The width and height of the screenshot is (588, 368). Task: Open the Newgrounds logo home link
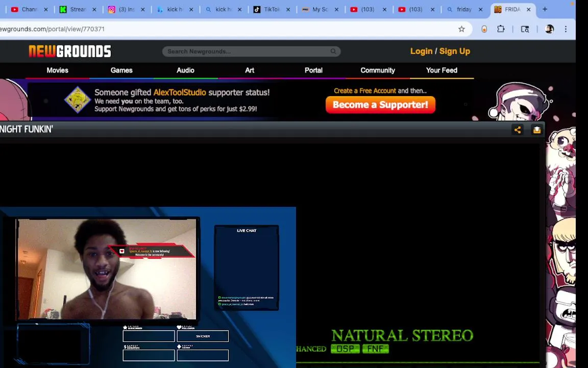(70, 51)
